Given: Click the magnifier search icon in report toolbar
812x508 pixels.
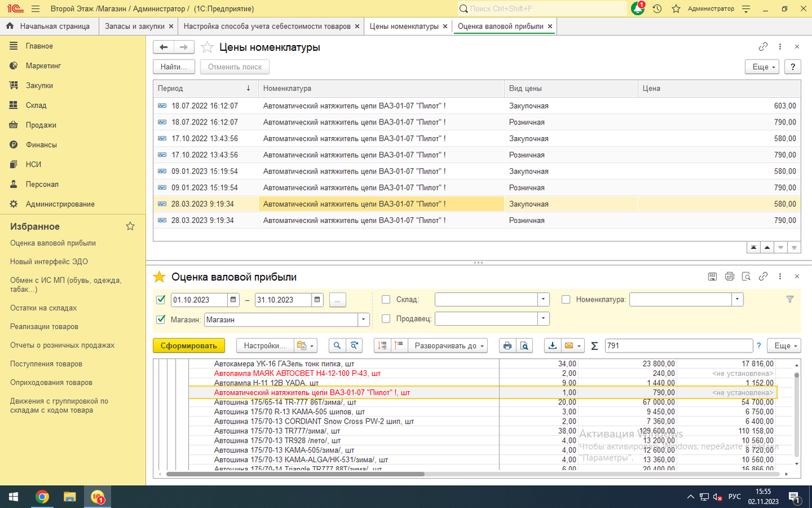Looking at the screenshot, I should click(x=337, y=345).
